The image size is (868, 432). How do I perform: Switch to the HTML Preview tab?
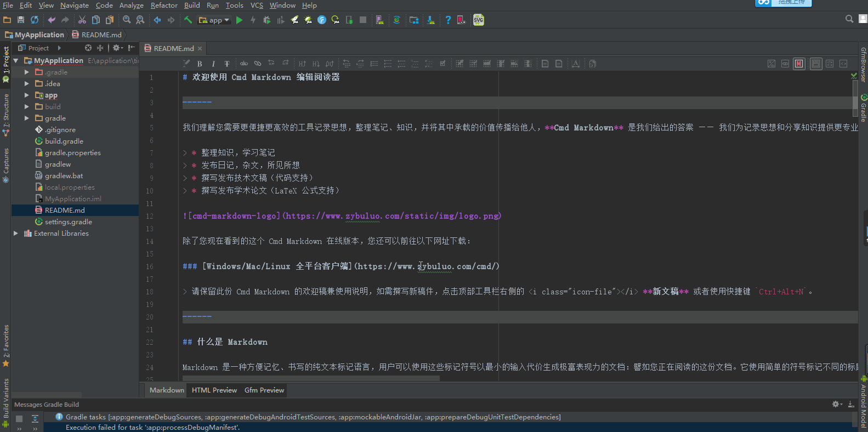click(214, 390)
